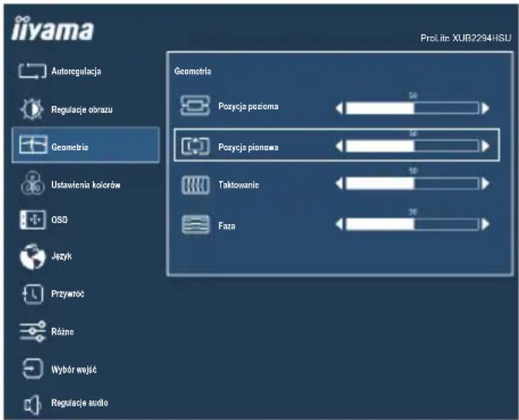Click the Różne sliders icon

[32, 331]
